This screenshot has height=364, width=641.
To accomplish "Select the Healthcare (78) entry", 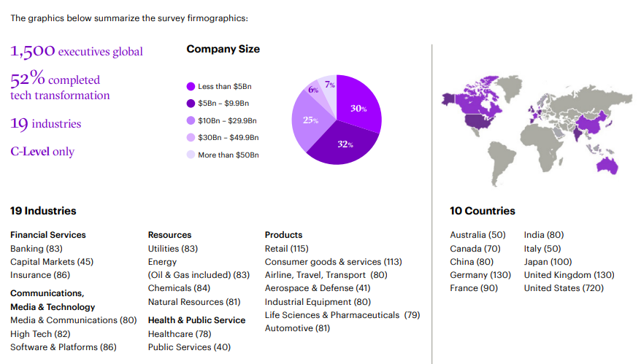I will click(180, 334).
